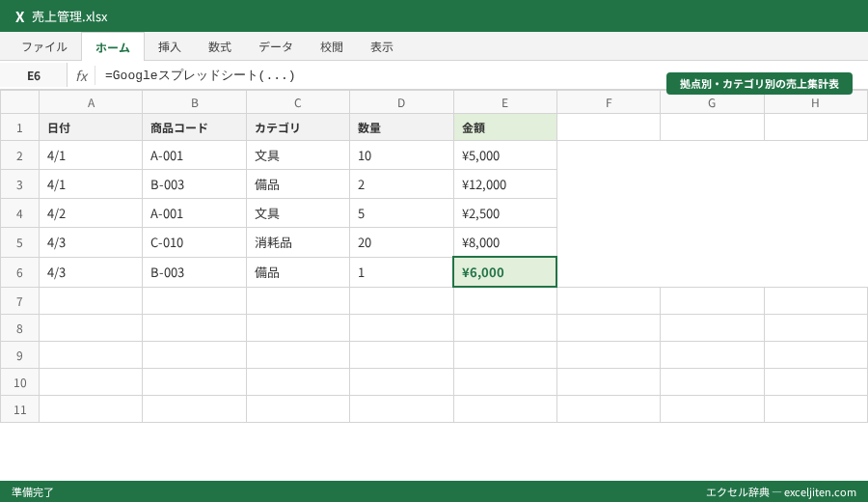Select row 4 header
The height and width of the screenshot is (502, 868).
tap(20, 213)
